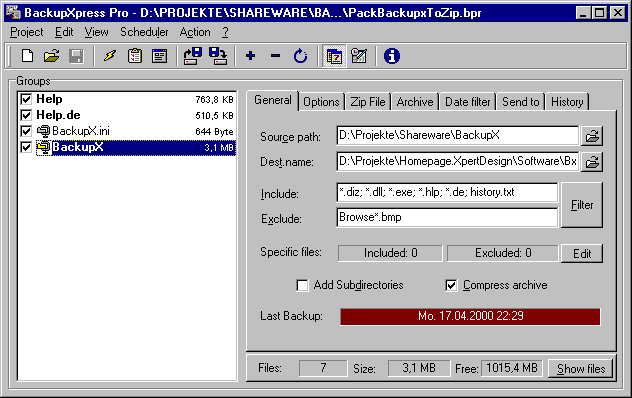This screenshot has width=632, height=398.
Task: Toggle the BackupX group checkbox
Action: pos(26,147)
